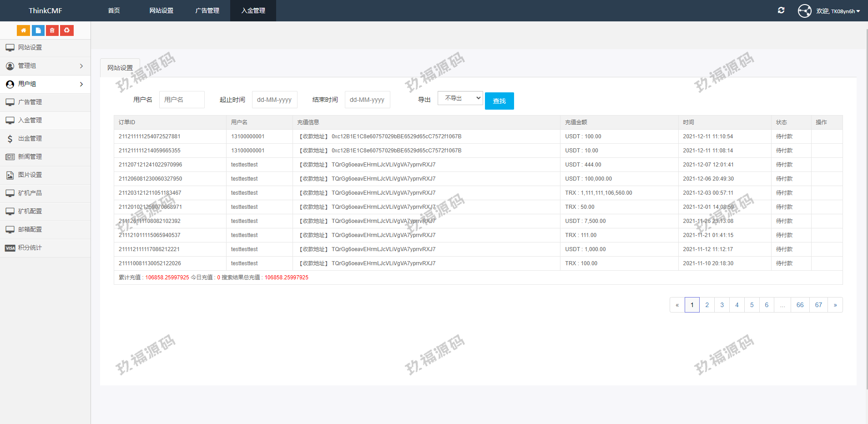The height and width of the screenshot is (424, 868).
Task: Click the blue document shortcut icon
Action: tap(38, 30)
